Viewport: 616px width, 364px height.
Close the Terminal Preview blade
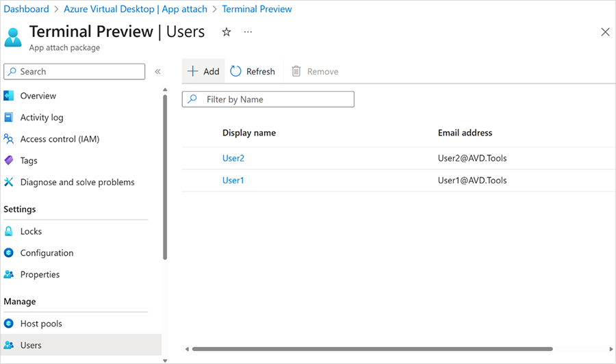(606, 31)
